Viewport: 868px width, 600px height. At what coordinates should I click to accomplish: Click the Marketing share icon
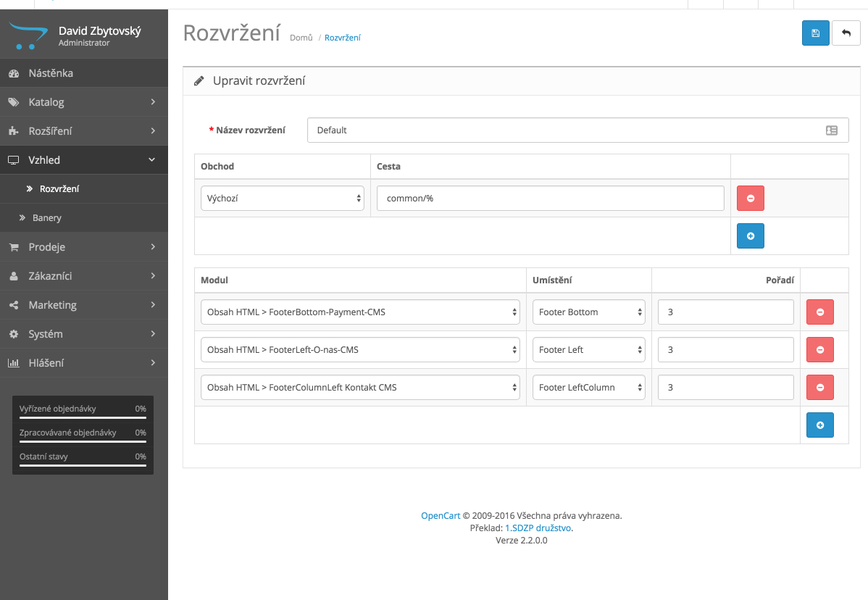(x=14, y=305)
